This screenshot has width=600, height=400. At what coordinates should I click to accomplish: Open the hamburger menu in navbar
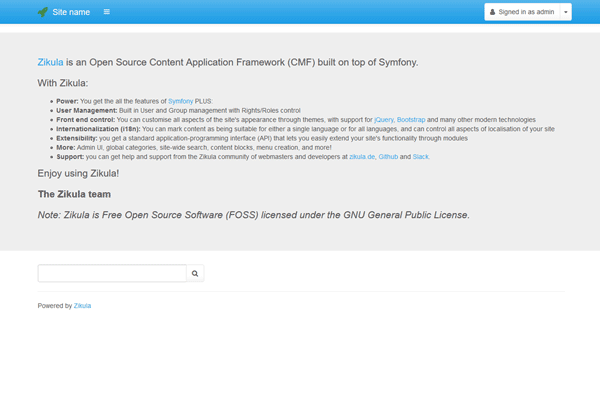pos(107,12)
